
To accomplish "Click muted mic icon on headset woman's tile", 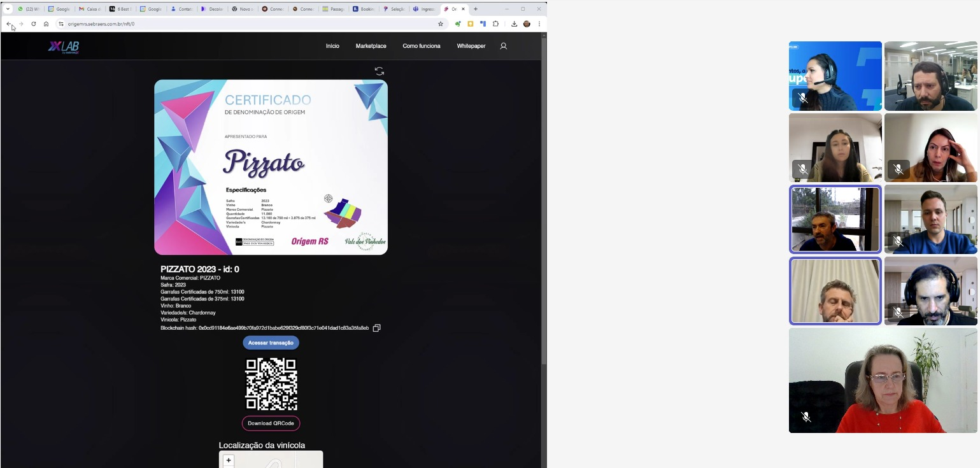I will (803, 98).
